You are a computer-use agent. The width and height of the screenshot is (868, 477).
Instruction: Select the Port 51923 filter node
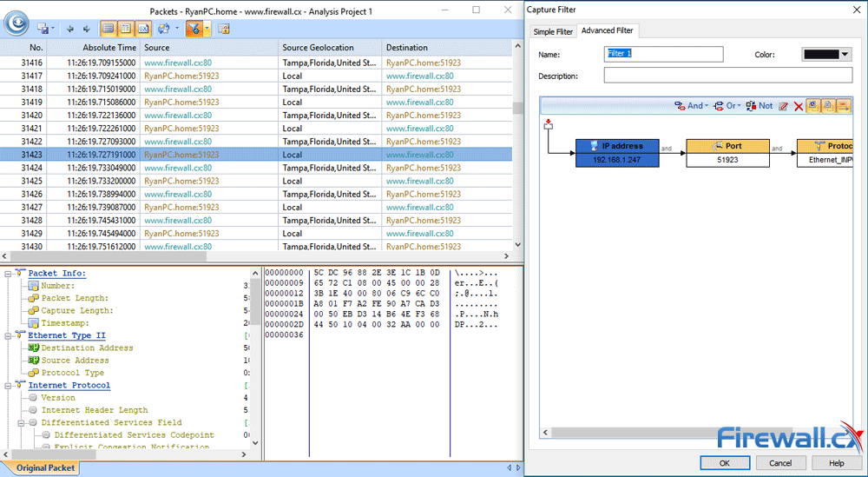[728, 153]
